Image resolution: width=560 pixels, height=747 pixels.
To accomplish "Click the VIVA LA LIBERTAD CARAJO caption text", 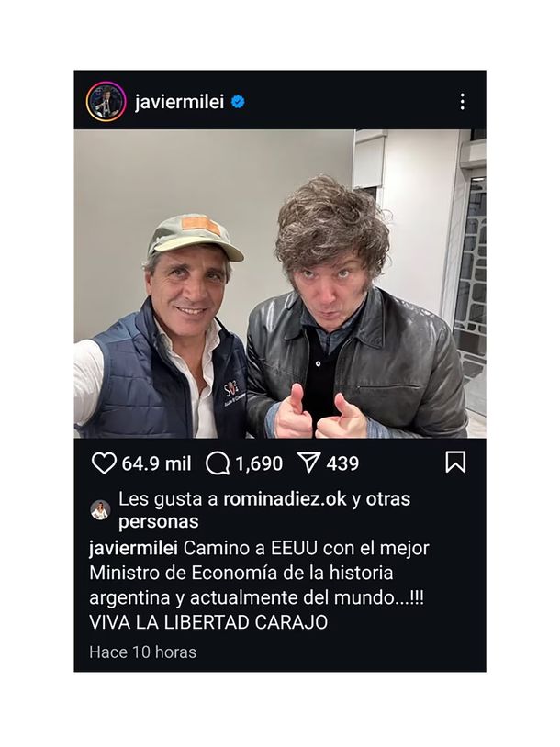I will 208,622.
